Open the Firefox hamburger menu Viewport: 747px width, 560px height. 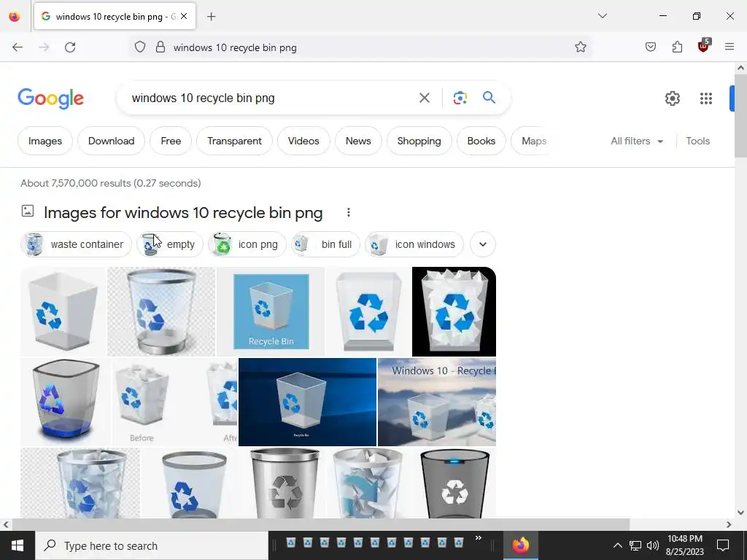click(729, 47)
